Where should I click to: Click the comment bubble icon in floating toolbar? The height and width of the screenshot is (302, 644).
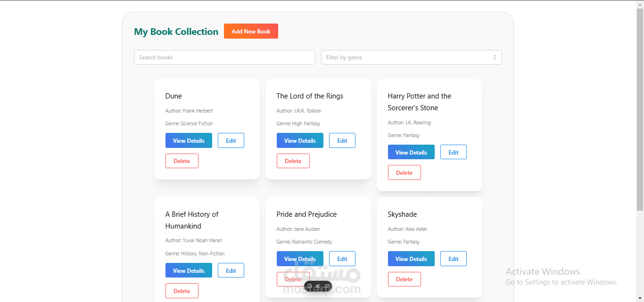tap(310, 286)
